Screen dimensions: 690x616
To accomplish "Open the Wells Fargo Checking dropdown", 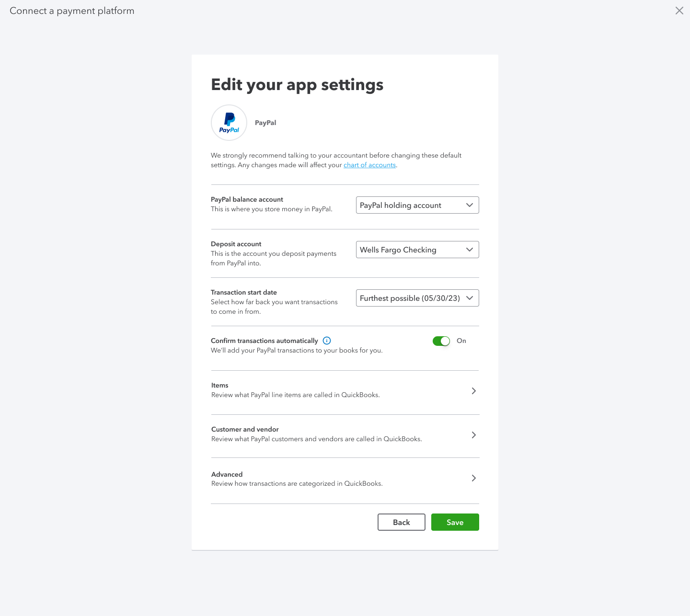I will [417, 250].
